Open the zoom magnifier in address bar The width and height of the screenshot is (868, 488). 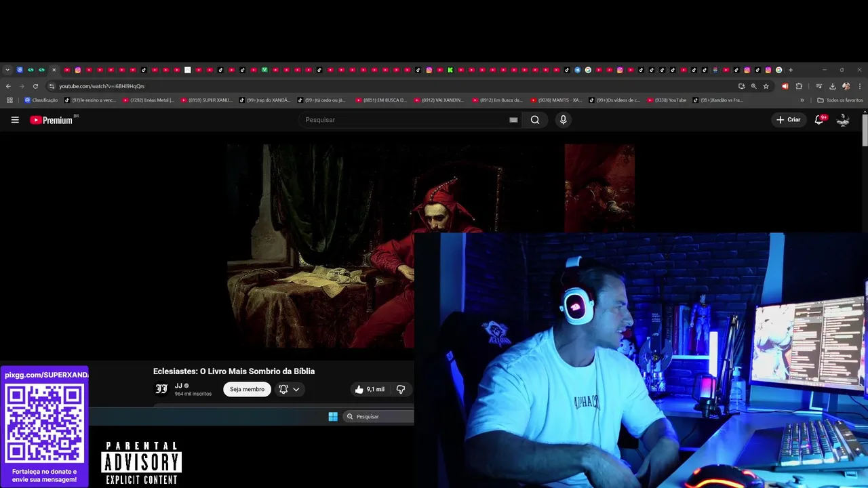point(753,86)
